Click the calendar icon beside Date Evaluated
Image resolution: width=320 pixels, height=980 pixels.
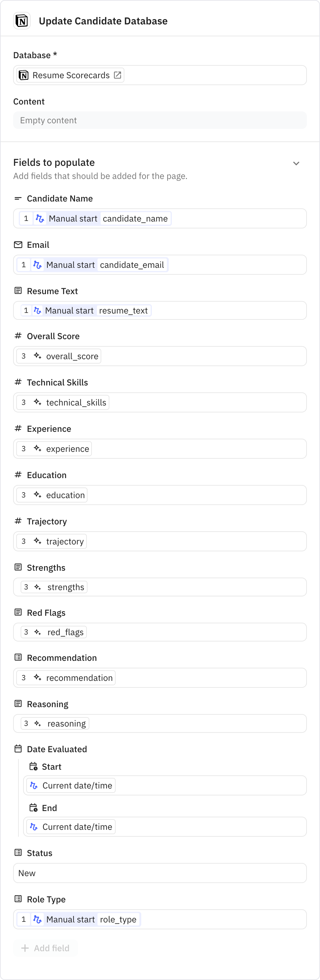[x=18, y=748]
